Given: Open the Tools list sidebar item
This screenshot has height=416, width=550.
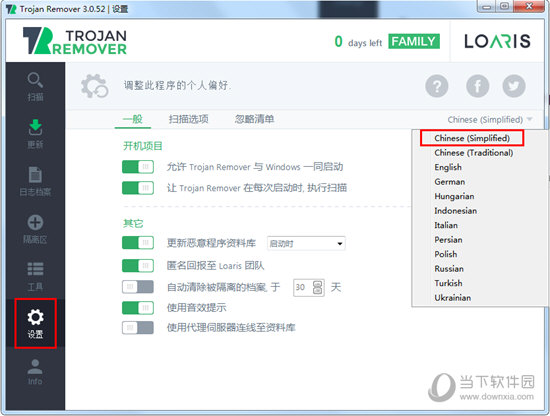Looking at the screenshot, I should 35,276.
